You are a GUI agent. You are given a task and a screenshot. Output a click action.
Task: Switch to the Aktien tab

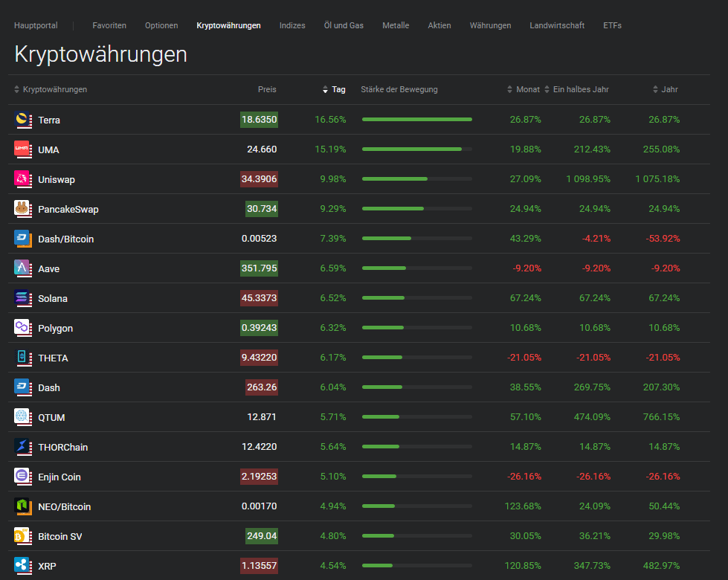(x=439, y=25)
